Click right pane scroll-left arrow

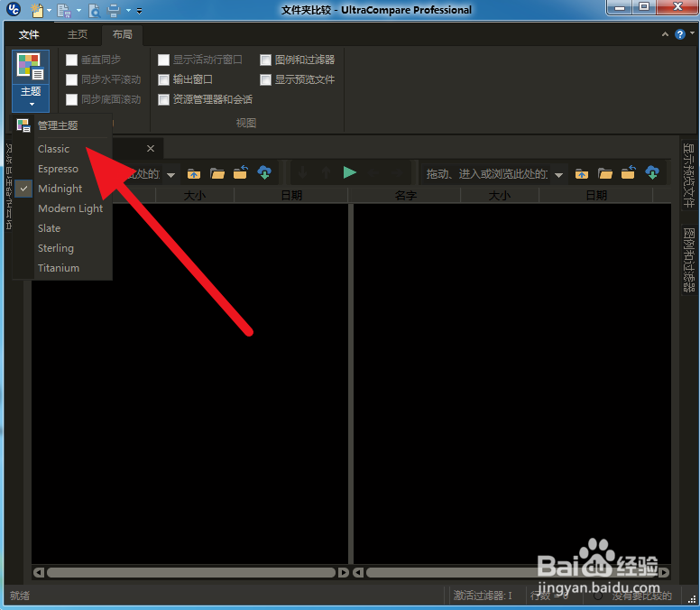[x=358, y=572]
